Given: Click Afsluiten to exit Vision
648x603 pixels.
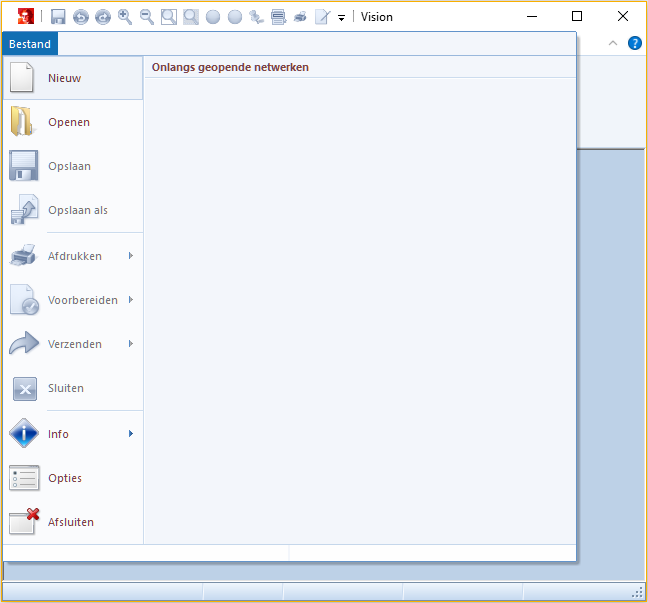Looking at the screenshot, I should point(72,522).
